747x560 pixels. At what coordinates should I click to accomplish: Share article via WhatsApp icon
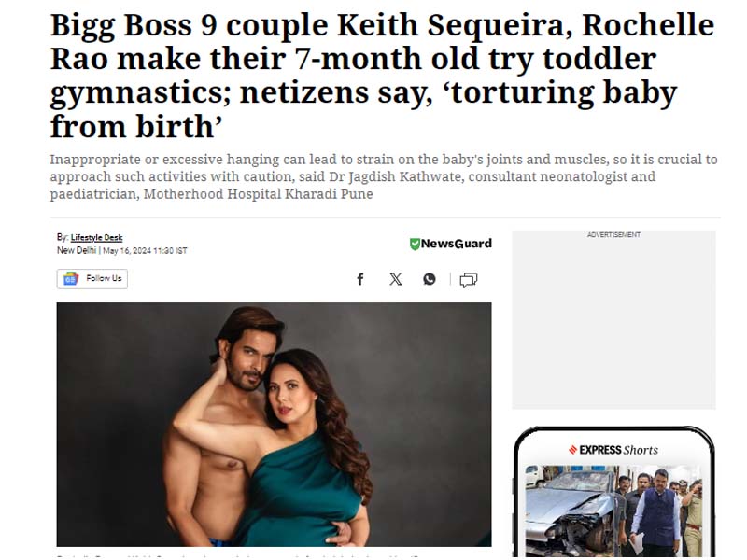point(430,279)
